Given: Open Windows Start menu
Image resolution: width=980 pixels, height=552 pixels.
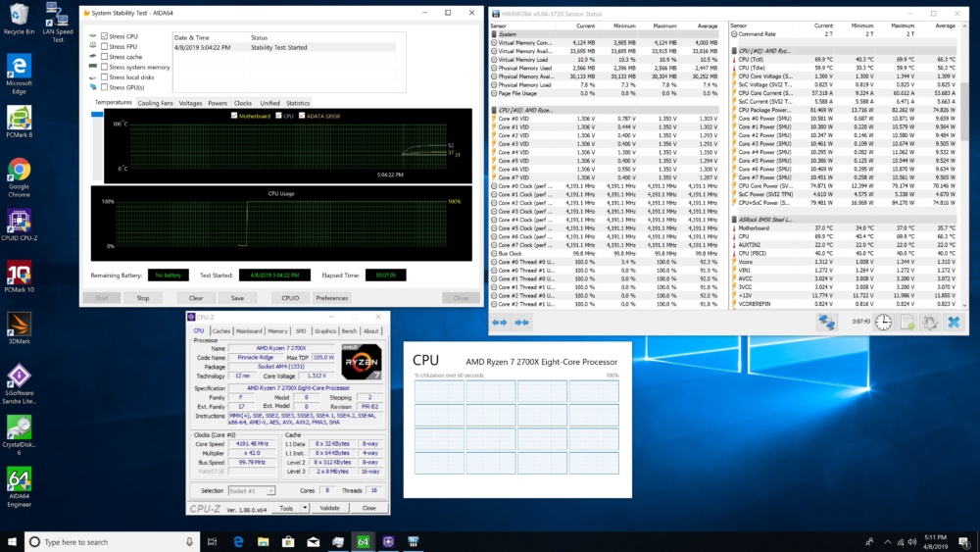Looking at the screenshot, I should click(12, 542).
